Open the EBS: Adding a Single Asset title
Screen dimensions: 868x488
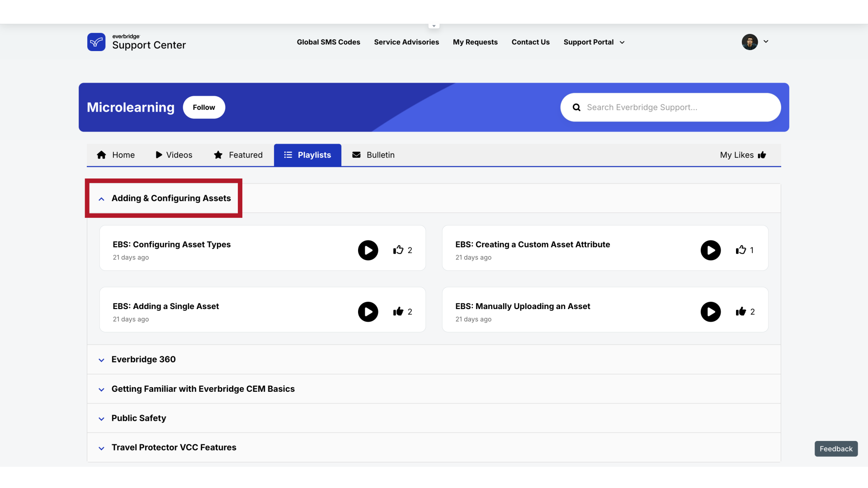(x=166, y=306)
